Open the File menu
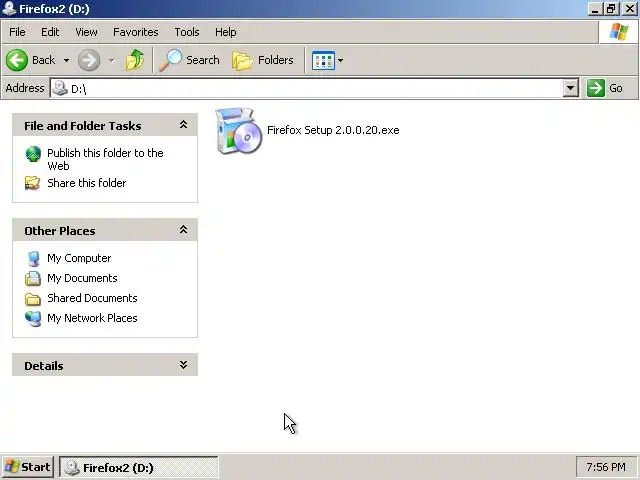The image size is (640, 480). tap(17, 32)
